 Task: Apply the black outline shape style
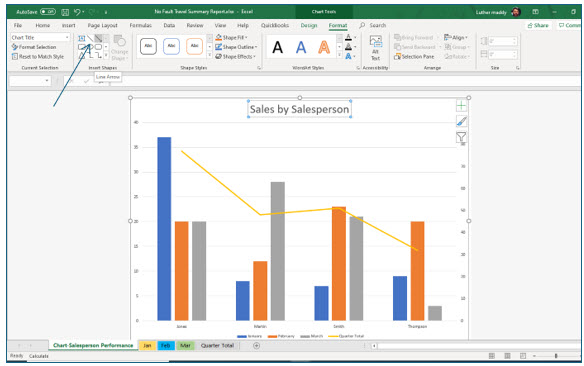coord(148,46)
